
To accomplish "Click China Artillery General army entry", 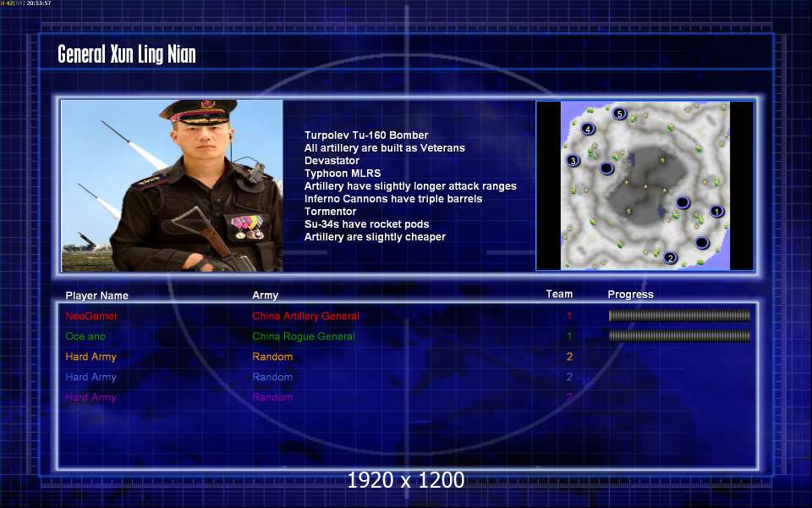I will [x=305, y=316].
